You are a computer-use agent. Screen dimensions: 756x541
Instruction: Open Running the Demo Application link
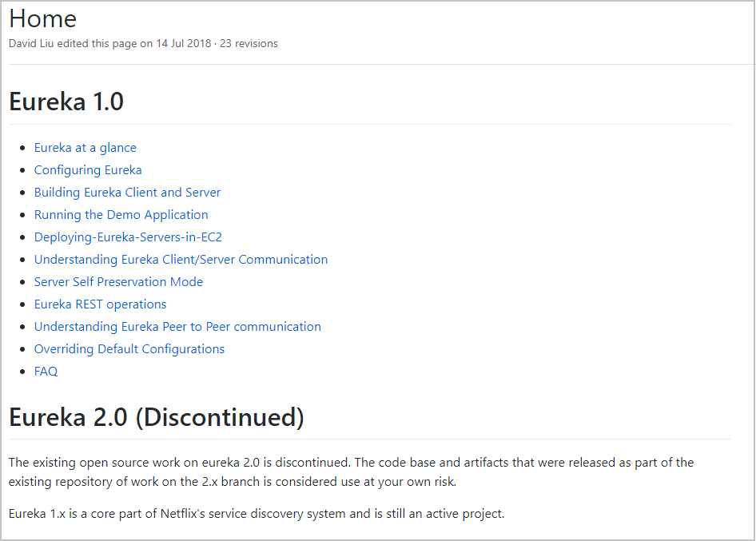(x=121, y=215)
